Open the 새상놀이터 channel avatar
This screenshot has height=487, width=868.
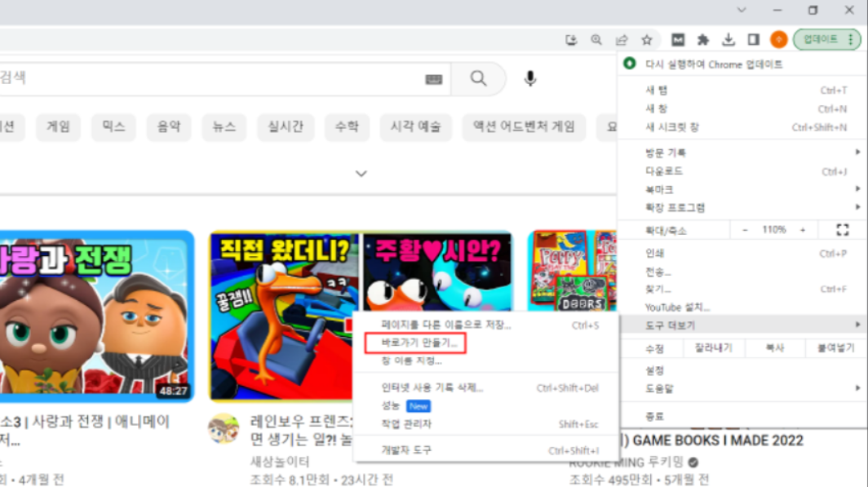224,428
